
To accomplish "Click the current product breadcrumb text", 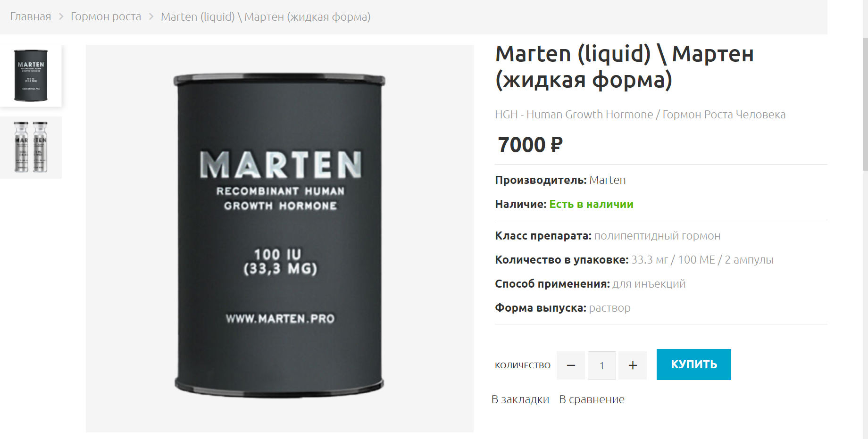I will [266, 17].
